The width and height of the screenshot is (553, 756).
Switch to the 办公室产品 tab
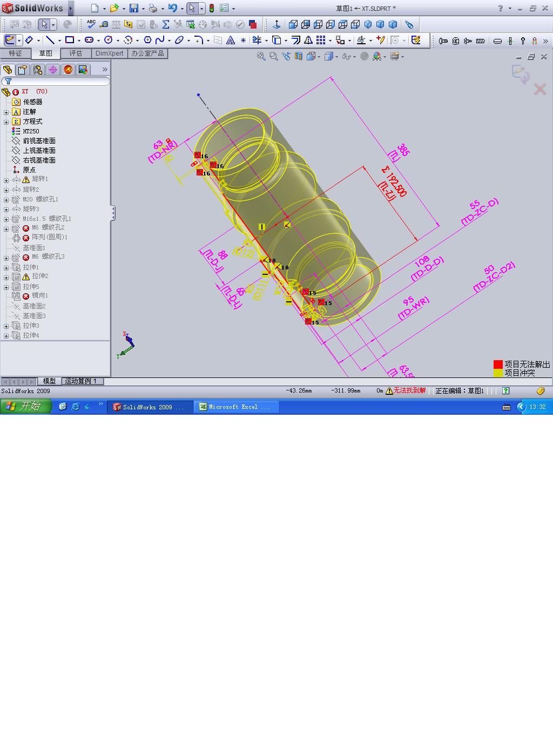point(147,53)
